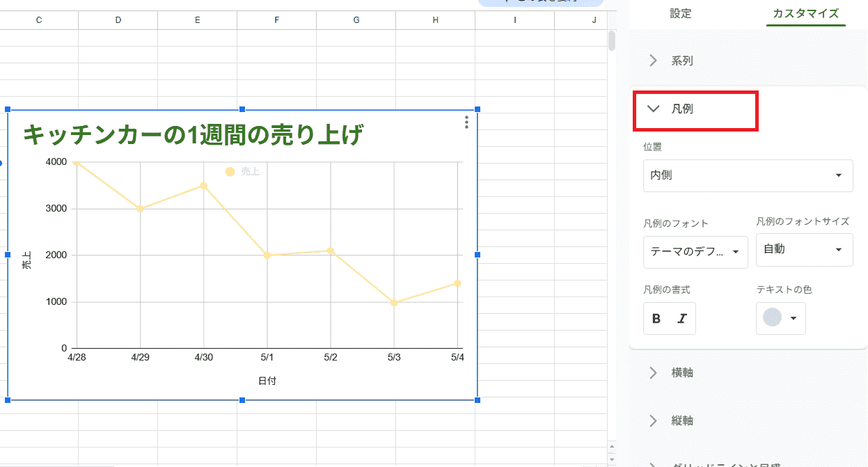Image resolution: width=868 pixels, height=467 pixels.
Task: Click the 売上 legend marker in chart
Action: (230, 172)
